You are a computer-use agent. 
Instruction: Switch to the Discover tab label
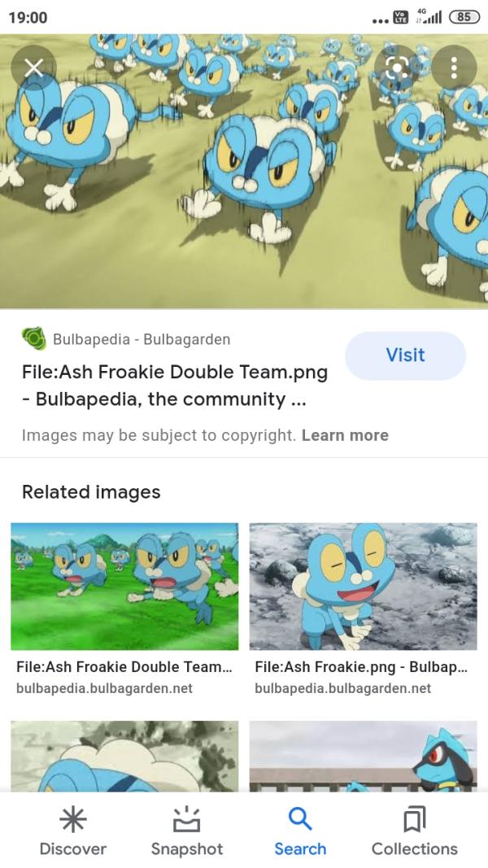[x=73, y=848]
